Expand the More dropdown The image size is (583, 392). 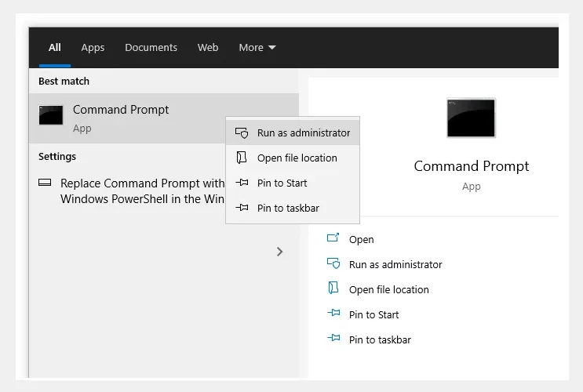click(257, 48)
